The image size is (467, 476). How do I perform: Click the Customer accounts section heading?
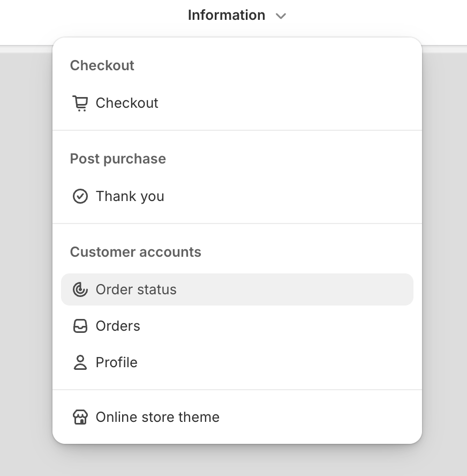[x=135, y=252]
